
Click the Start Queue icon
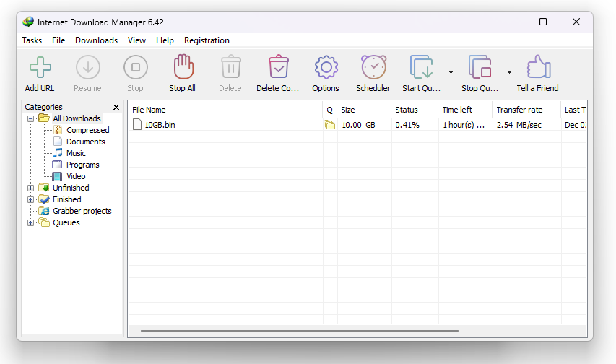tap(421, 68)
